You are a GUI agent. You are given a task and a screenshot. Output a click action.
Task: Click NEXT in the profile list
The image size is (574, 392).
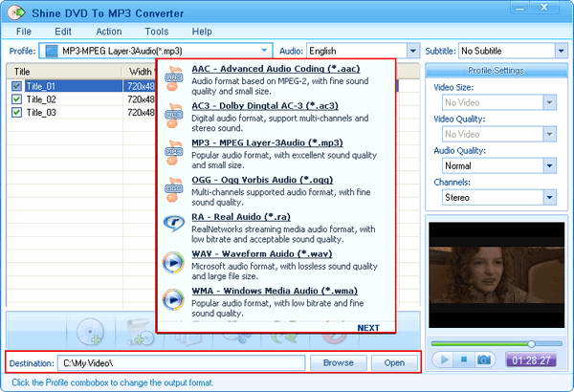coord(368,328)
